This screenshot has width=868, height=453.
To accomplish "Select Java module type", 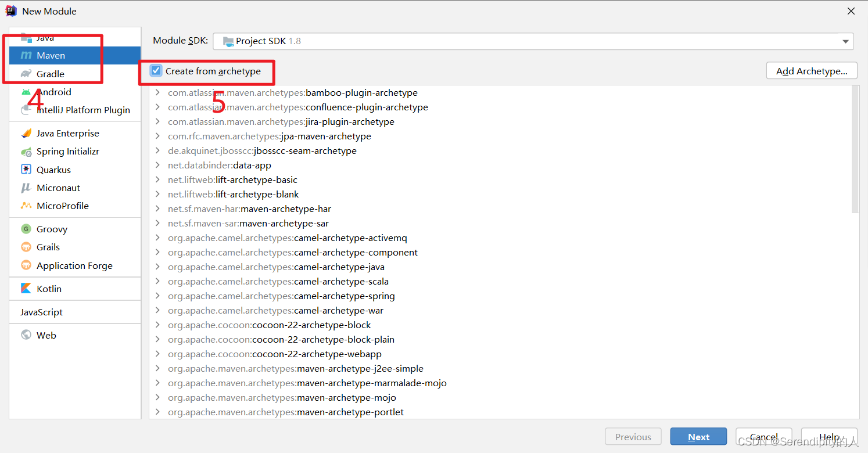I will 75,38.
